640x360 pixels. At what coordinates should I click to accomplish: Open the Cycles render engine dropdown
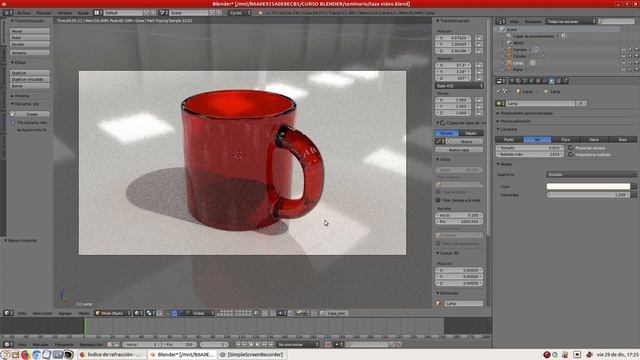[240, 13]
